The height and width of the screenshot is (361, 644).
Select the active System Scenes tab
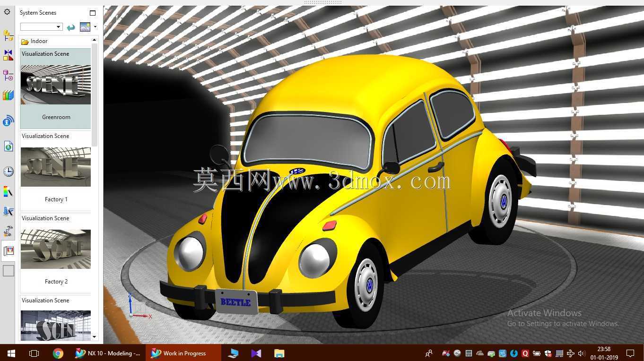pyautogui.click(x=8, y=251)
